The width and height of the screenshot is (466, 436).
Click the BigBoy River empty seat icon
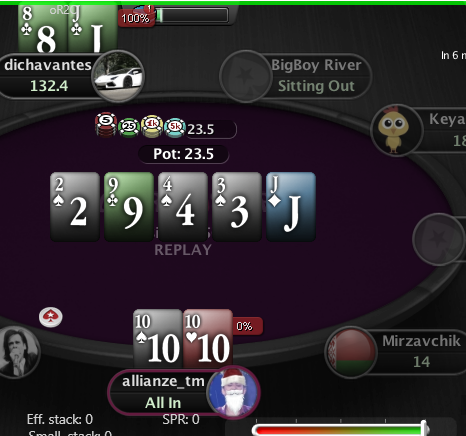pyautogui.click(x=246, y=76)
